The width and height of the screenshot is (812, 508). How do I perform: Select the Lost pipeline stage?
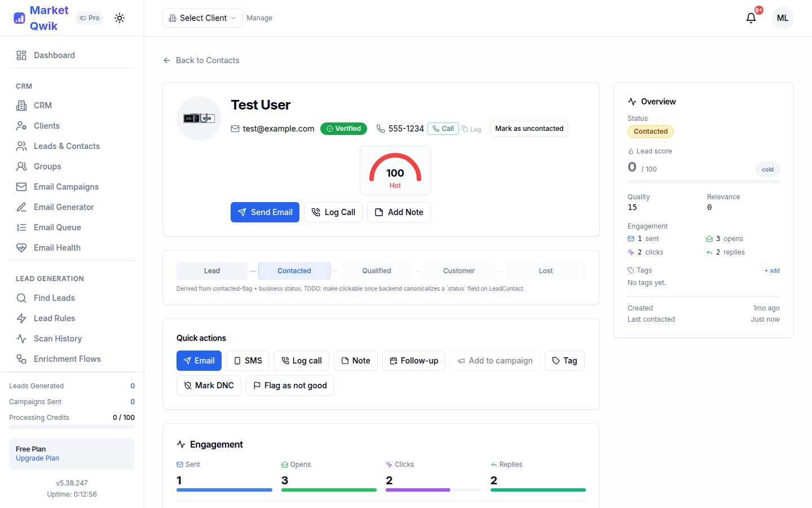(x=546, y=271)
